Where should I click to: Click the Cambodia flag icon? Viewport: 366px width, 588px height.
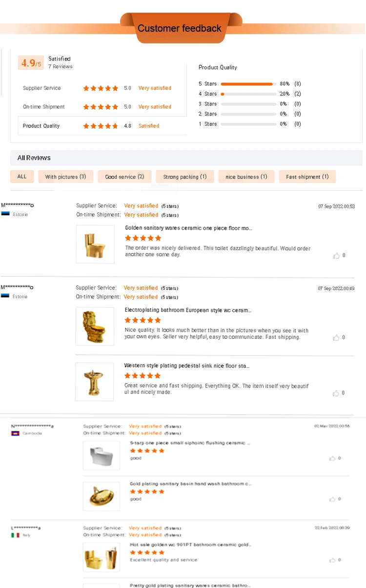pyautogui.click(x=15, y=433)
